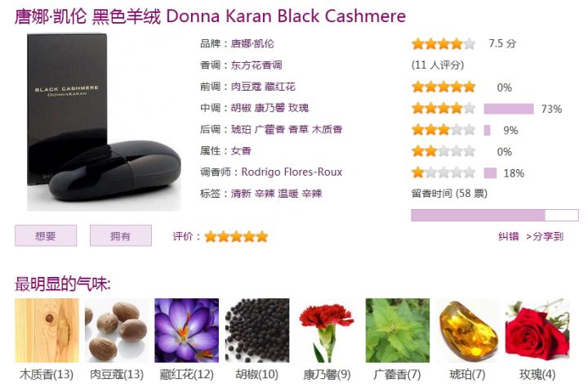Click the 拥有 button
Viewport: 588px width, 384px height.
coord(121,235)
